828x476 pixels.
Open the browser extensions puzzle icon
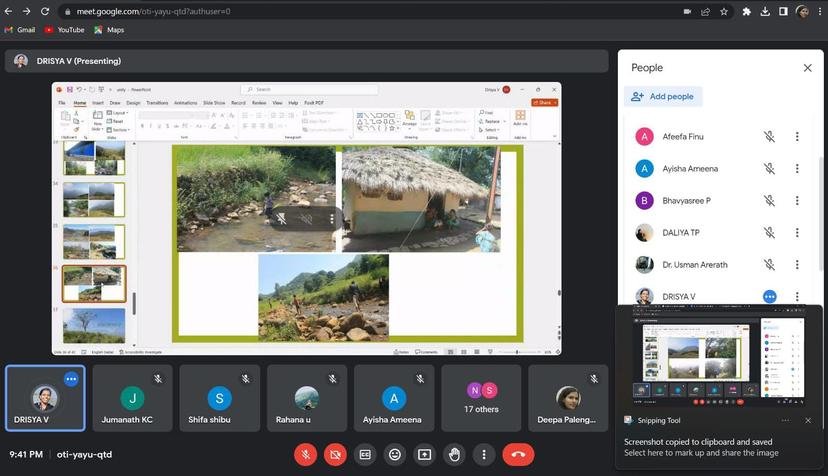pyautogui.click(x=746, y=11)
